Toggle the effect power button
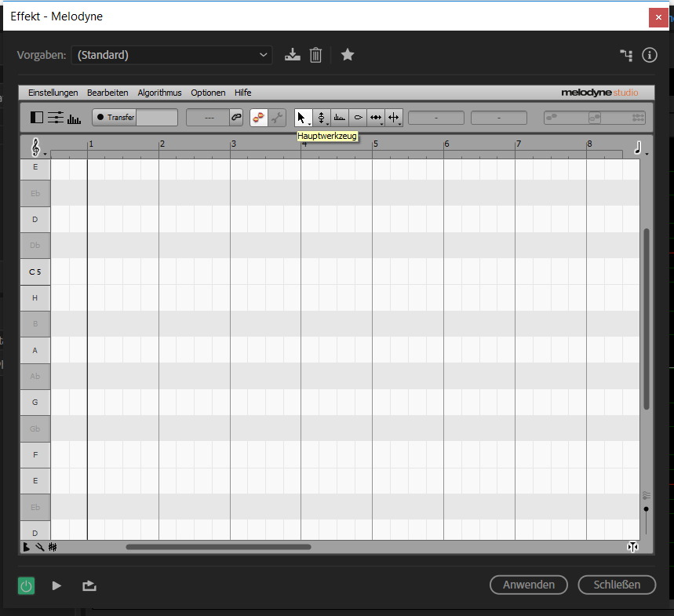674x616 pixels. pyautogui.click(x=26, y=586)
